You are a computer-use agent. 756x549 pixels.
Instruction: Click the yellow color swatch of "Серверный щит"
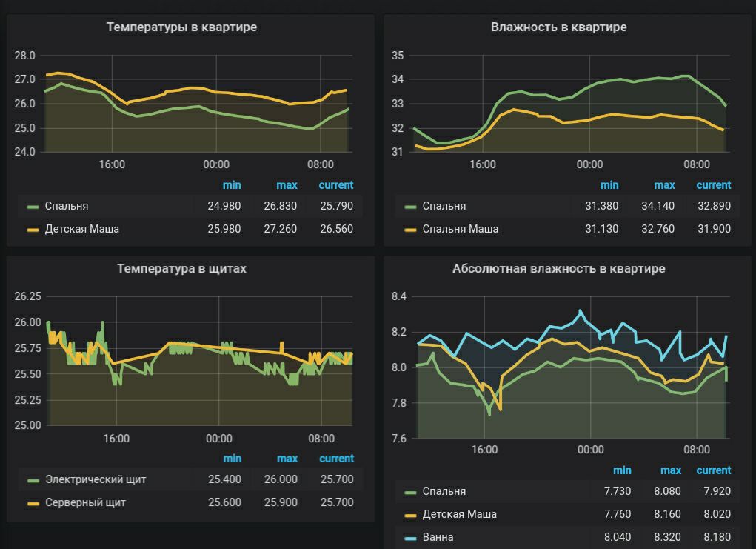(33, 503)
